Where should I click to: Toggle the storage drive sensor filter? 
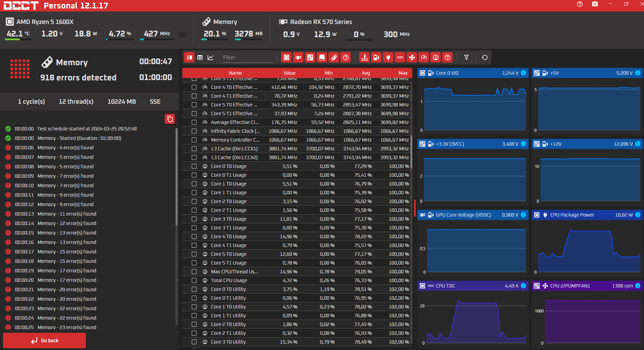click(x=322, y=57)
